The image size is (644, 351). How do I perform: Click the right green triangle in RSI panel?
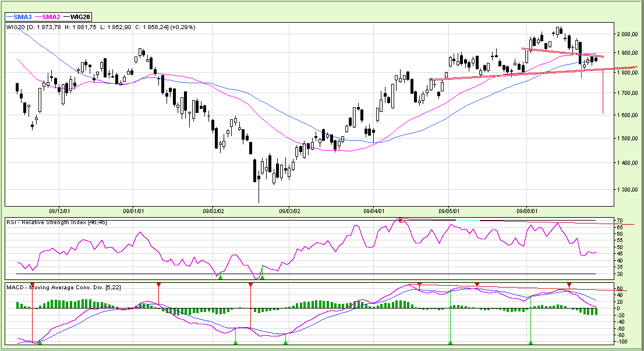[262, 276]
